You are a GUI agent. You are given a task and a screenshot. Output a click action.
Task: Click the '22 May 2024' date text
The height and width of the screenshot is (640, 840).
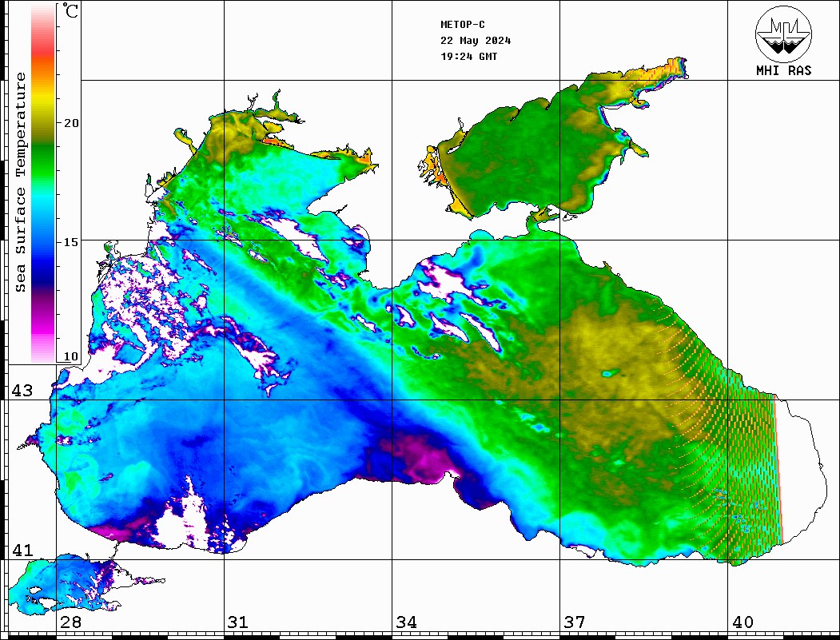(476, 41)
